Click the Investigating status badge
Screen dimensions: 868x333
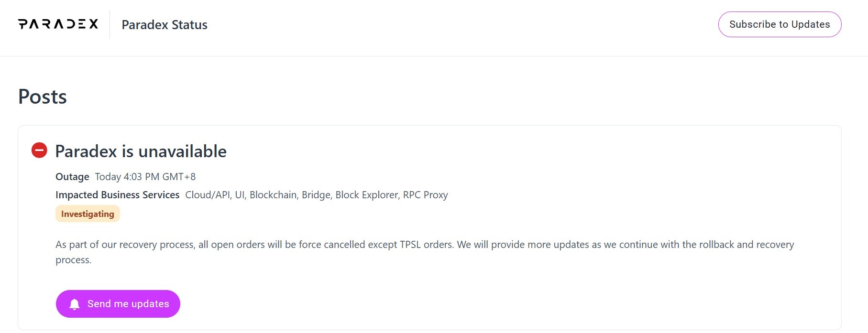coord(88,214)
